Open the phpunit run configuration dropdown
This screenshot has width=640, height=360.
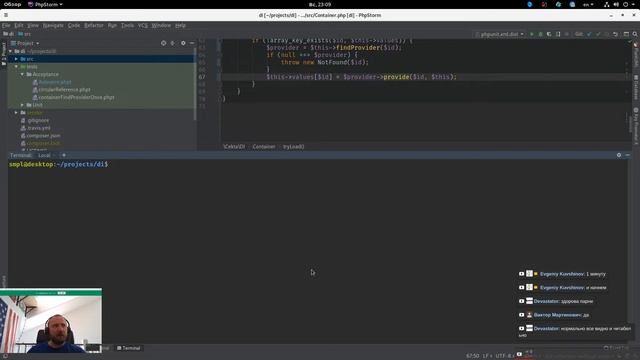click(500, 34)
